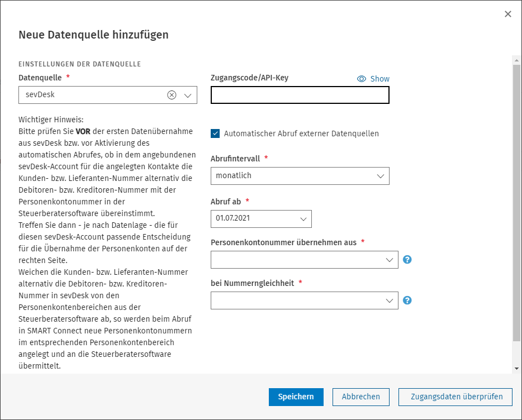Screen dimensions: 522x420
Task: Save with the Speichern button
Action: [x=296, y=397]
